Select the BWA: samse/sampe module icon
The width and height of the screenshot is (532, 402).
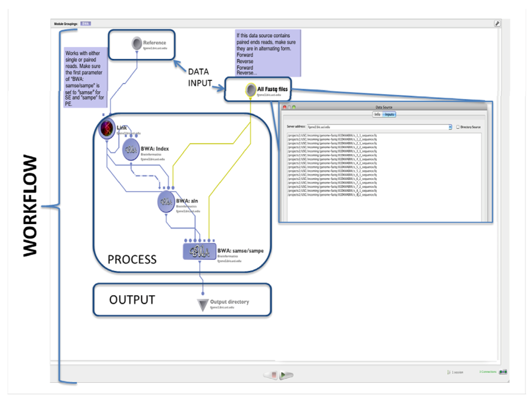[200, 251]
